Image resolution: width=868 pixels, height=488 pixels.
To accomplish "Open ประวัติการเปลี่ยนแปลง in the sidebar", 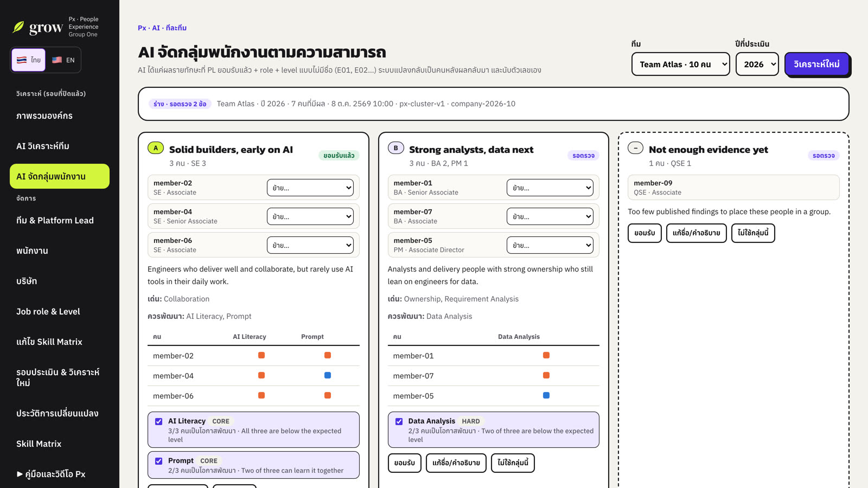I will 60,413.
